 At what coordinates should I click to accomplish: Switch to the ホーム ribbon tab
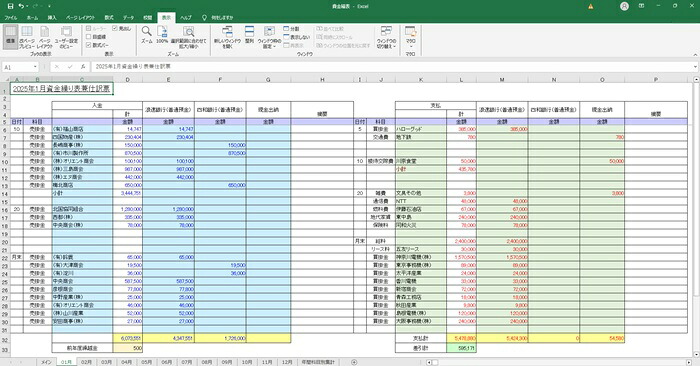pyautogui.click(x=33, y=17)
